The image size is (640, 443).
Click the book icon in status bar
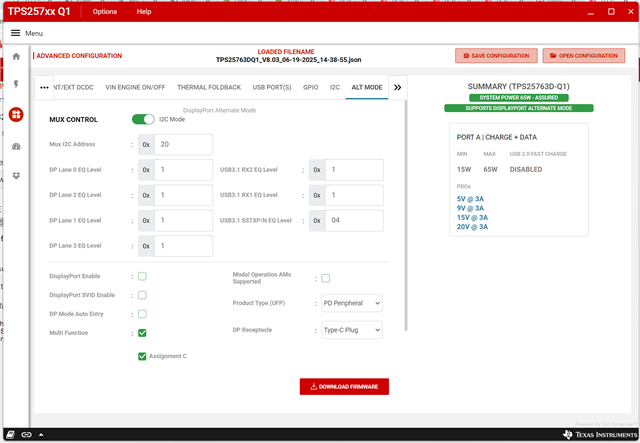coord(11,434)
